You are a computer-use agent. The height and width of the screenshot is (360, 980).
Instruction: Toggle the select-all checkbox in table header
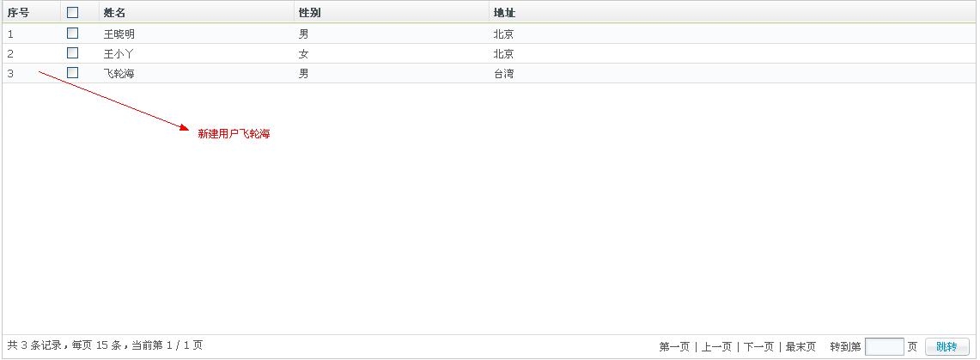pyautogui.click(x=72, y=13)
